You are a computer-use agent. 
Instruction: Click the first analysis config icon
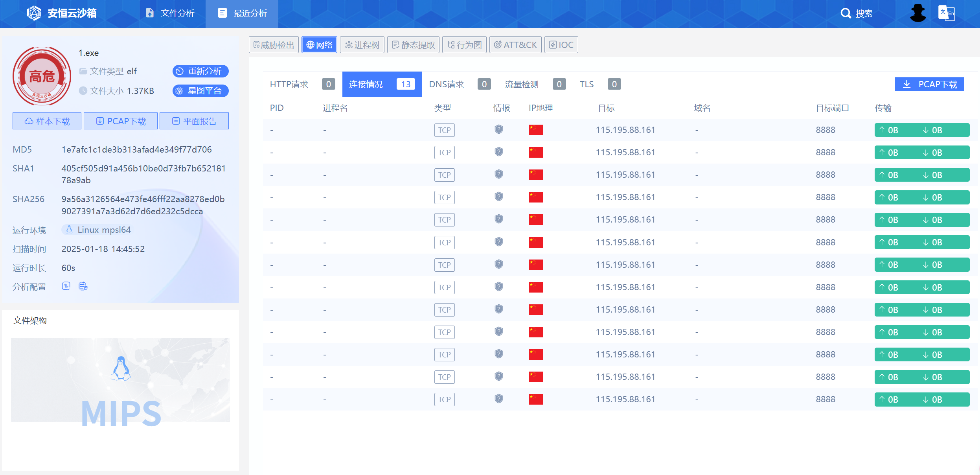[66, 286]
